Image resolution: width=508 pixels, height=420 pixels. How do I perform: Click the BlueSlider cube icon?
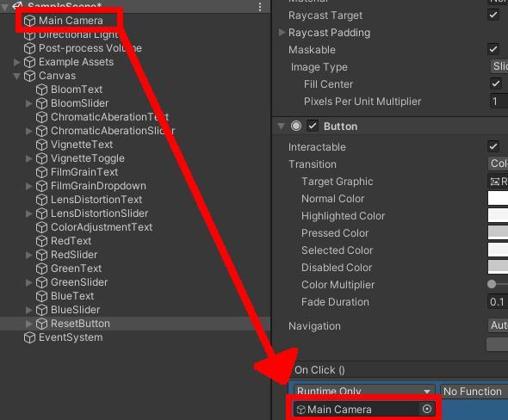(41, 310)
